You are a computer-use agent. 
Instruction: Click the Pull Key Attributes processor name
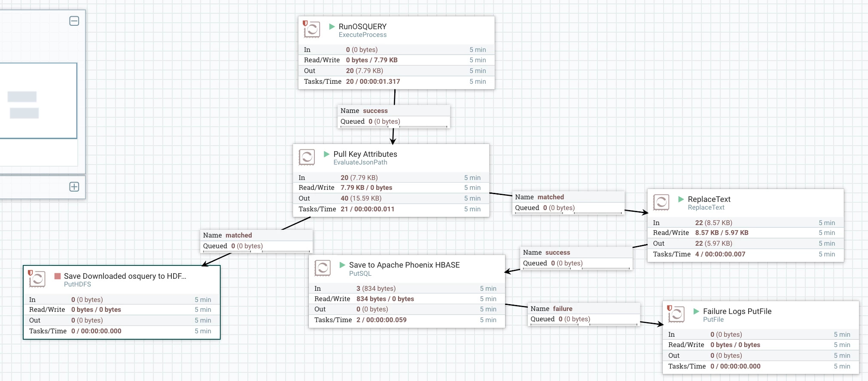click(x=365, y=154)
